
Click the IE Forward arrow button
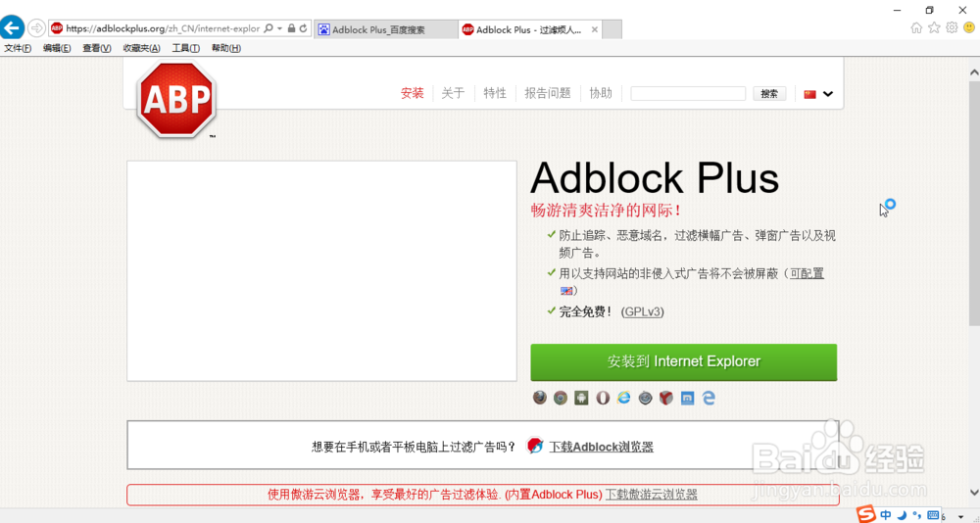(x=36, y=28)
